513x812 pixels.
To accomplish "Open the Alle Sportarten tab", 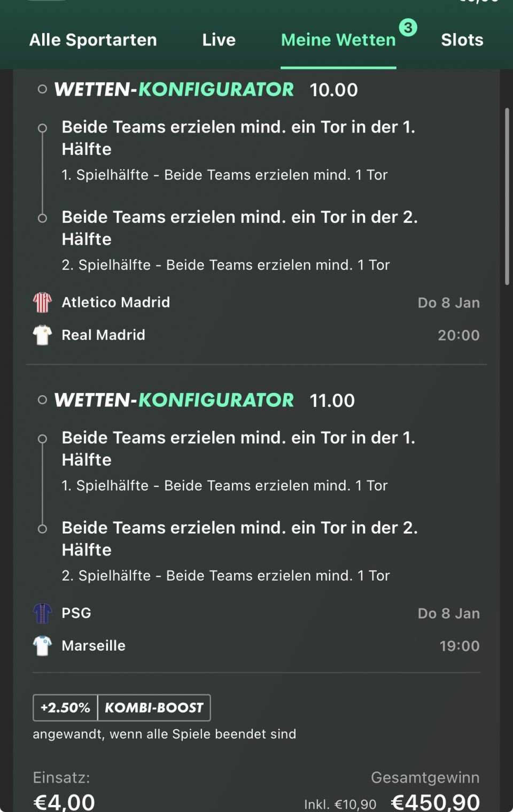I will click(93, 40).
